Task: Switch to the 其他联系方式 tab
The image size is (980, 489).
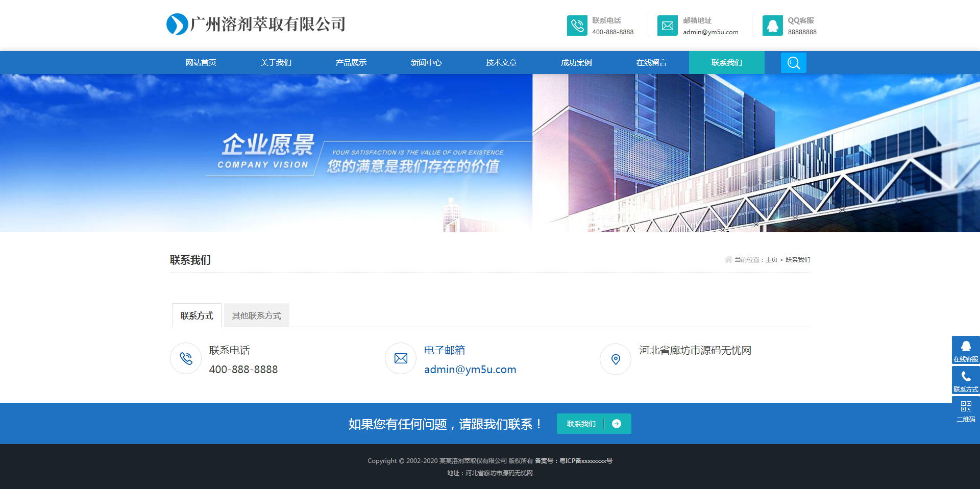Action: click(256, 315)
